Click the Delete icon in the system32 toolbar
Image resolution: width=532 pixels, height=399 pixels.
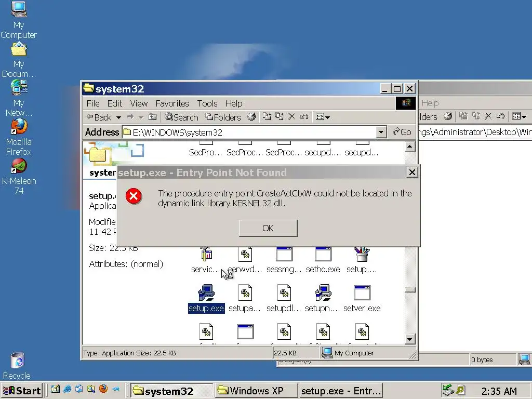click(292, 117)
